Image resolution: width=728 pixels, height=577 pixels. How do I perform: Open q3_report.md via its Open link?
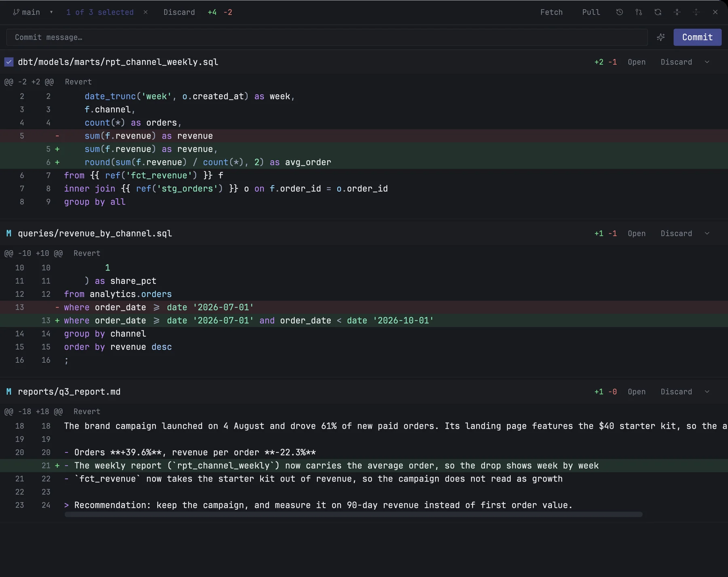[x=637, y=391]
